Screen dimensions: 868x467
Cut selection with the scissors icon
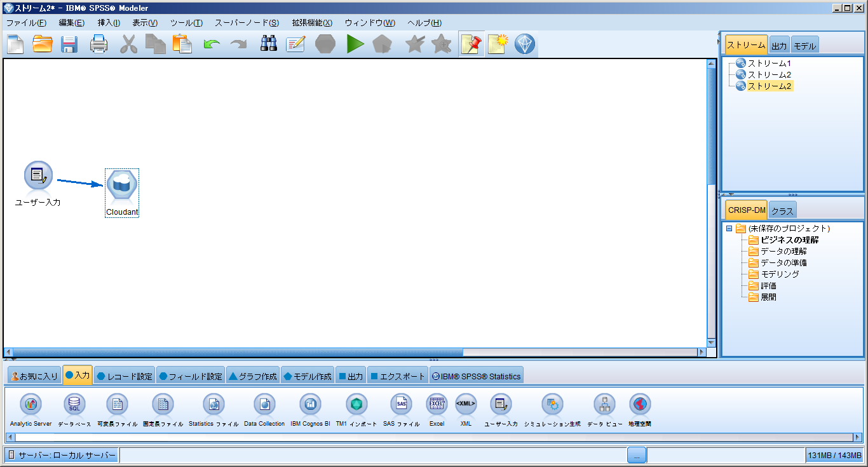coord(128,44)
